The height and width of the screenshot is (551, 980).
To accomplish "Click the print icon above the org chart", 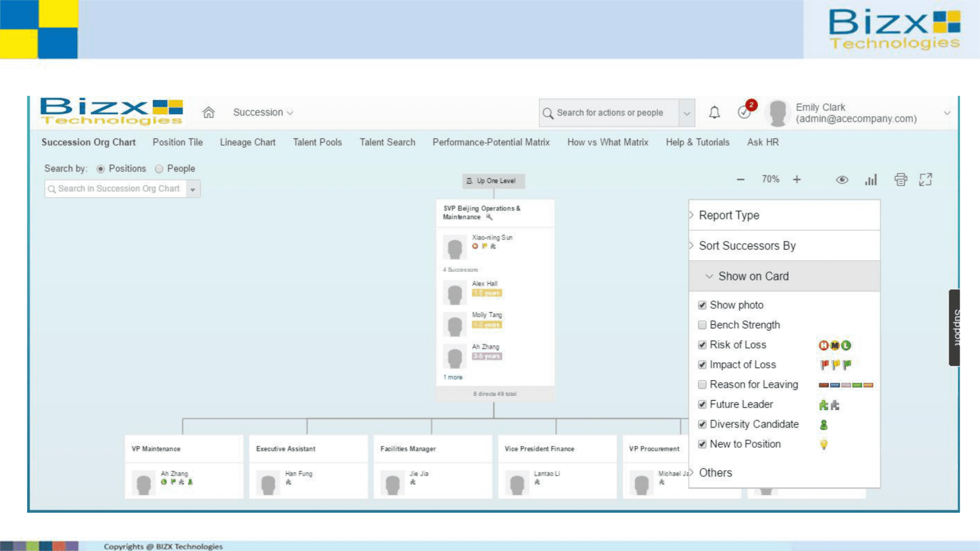I will (x=901, y=179).
